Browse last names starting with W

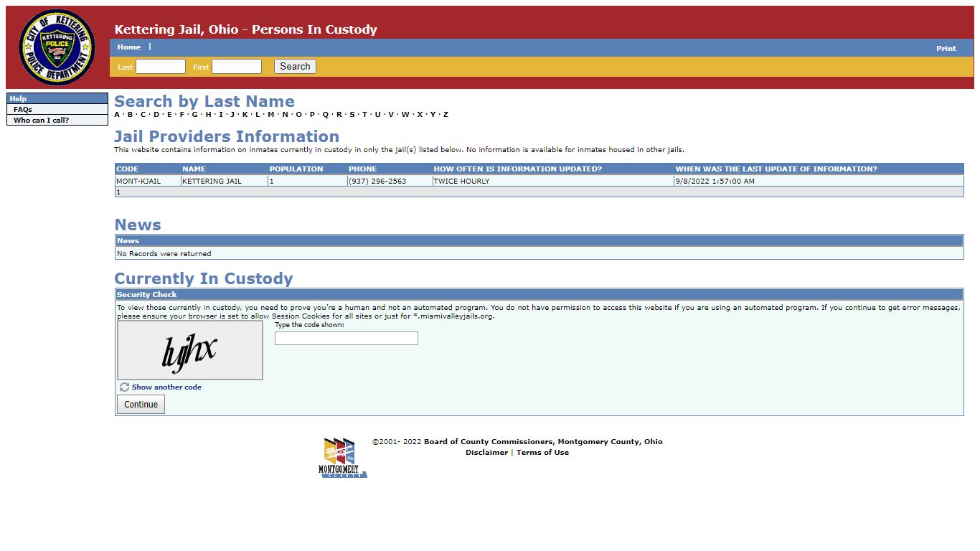[405, 115]
